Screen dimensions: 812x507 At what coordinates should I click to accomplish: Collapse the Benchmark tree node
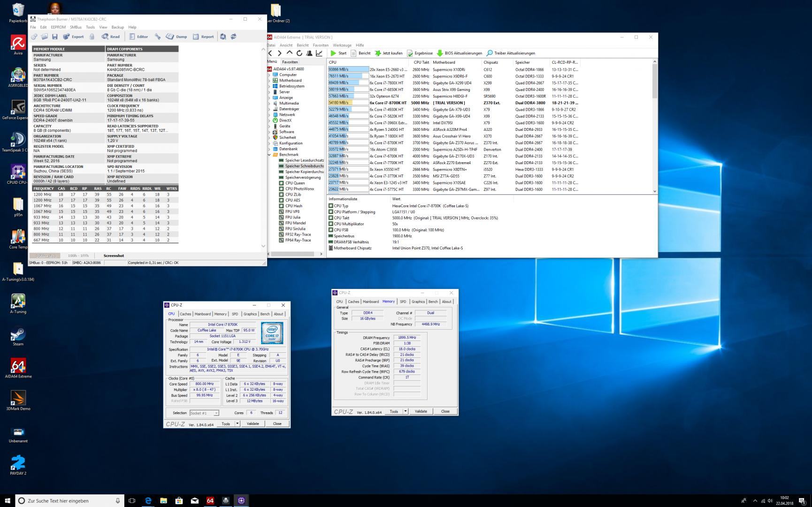[x=269, y=155]
